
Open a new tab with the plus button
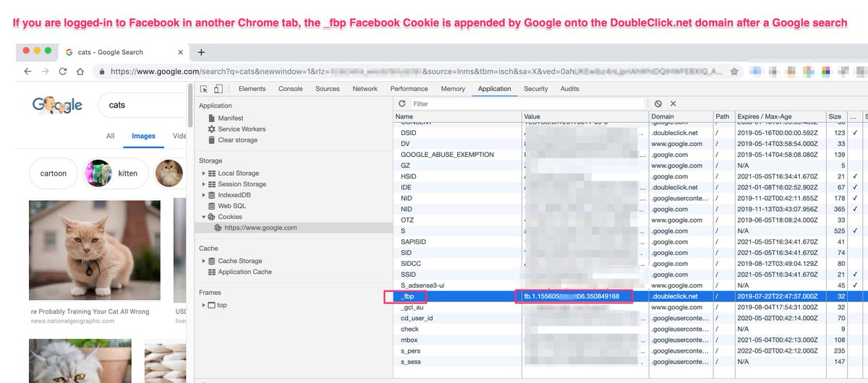(x=202, y=52)
